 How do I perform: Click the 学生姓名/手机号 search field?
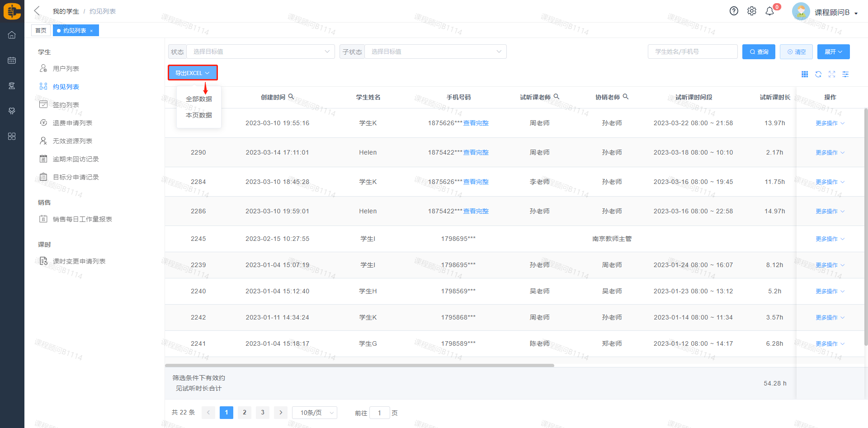[x=692, y=52]
